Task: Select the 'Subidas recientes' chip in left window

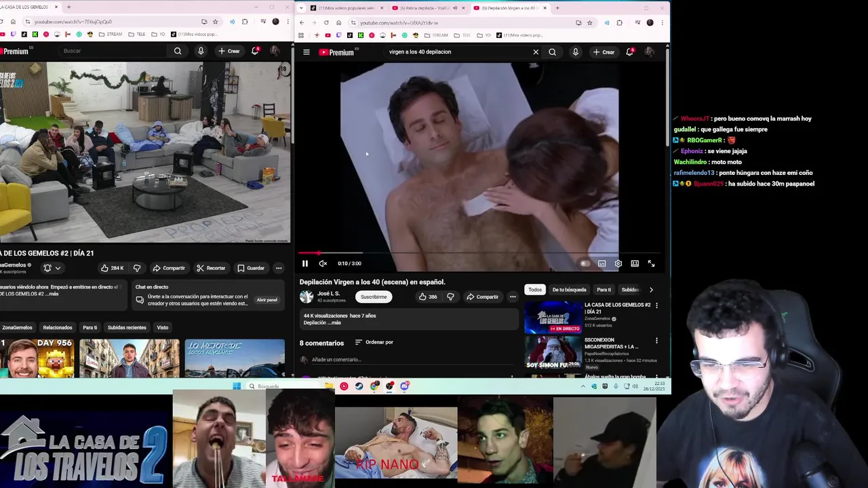Action: pyautogui.click(x=127, y=328)
